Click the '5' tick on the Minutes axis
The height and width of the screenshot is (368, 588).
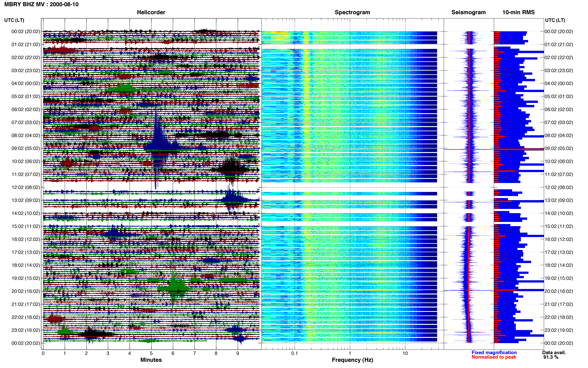point(151,353)
